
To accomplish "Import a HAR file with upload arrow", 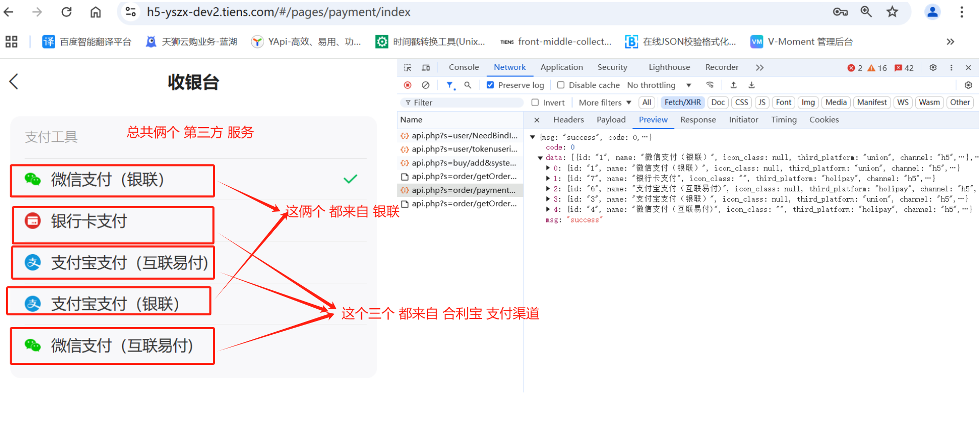I will 734,85.
